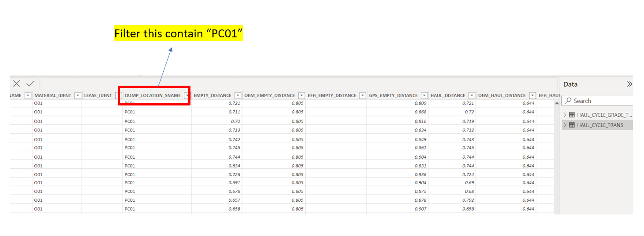Click table icon beside HAUL_CYCLE_GRADE_T...
The image size is (644, 236).
572,115
